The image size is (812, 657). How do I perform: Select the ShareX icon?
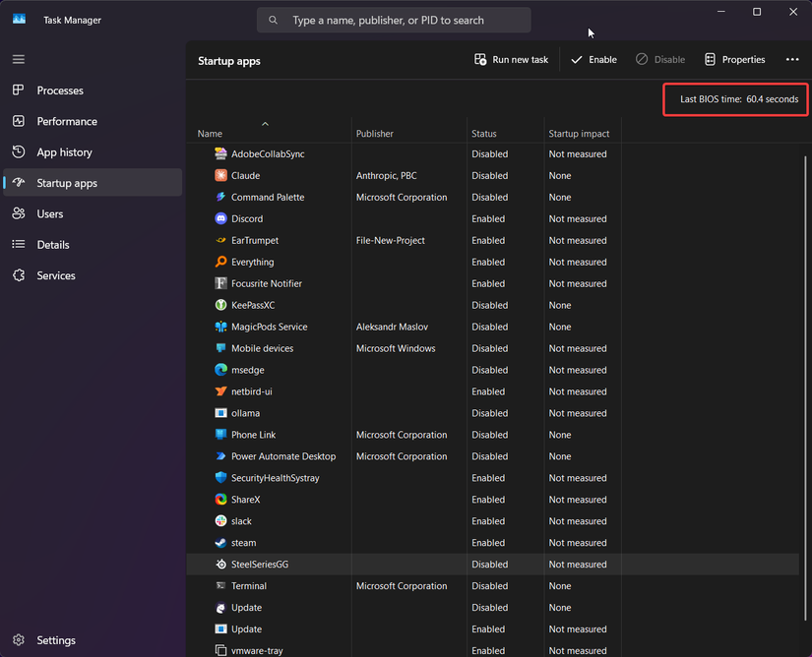[221, 500]
